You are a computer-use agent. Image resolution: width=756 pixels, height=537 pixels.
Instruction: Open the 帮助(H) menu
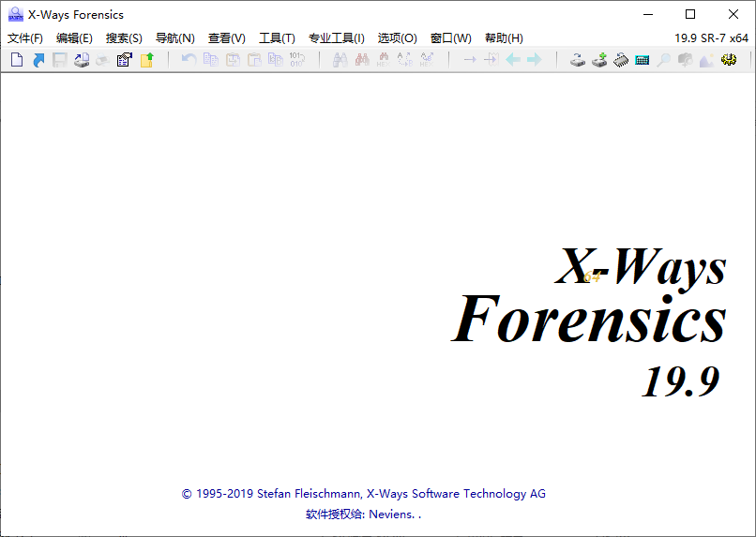coord(504,38)
